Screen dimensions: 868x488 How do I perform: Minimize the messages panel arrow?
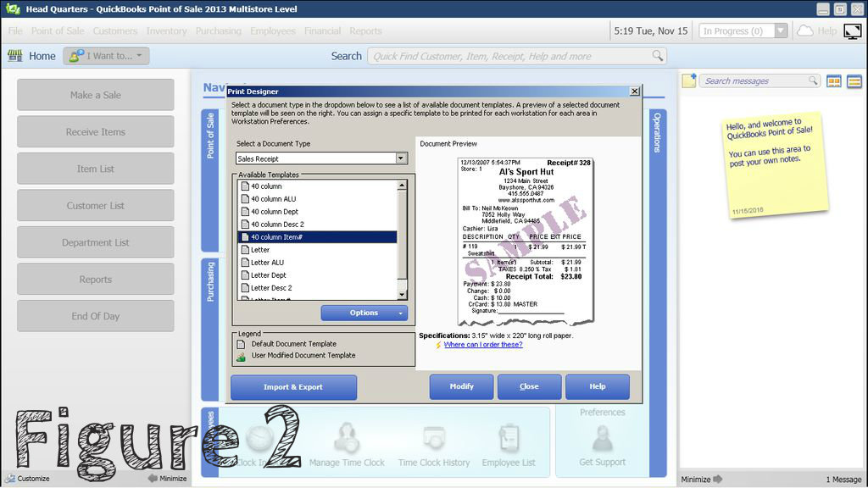[717, 480]
